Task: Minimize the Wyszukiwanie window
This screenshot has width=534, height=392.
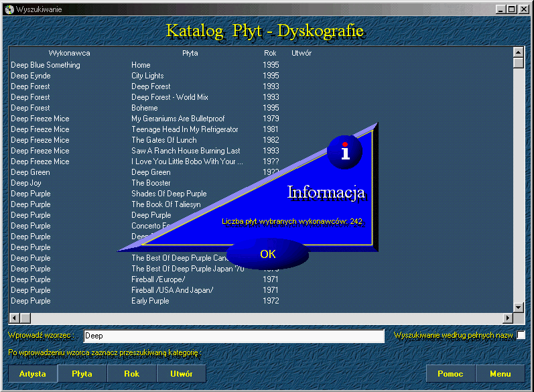Action: pyautogui.click(x=500, y=9)
